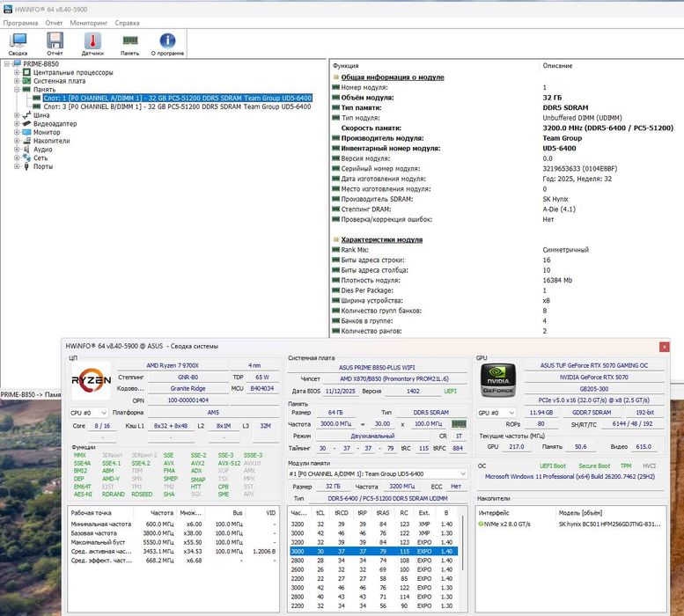Open the Мониторинг menu
The image size is (684, 616).
(89, 22)
